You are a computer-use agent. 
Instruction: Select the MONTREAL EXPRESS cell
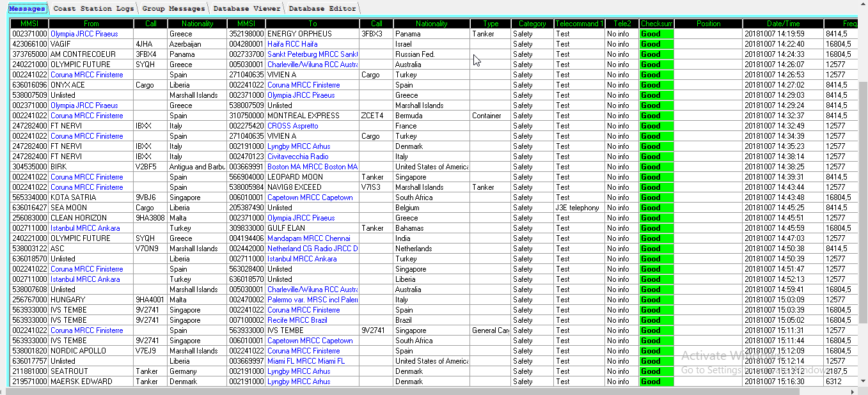(312, 116)
